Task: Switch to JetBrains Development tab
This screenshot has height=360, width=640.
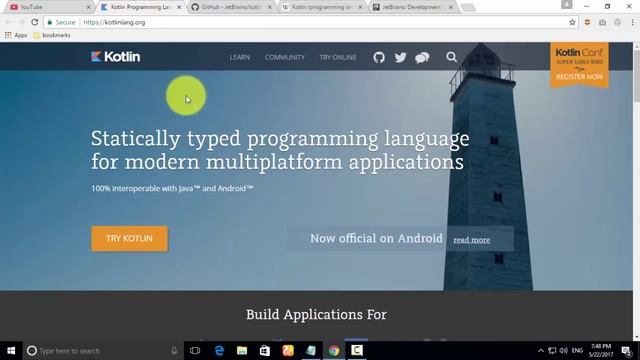Action: (412, 7)
